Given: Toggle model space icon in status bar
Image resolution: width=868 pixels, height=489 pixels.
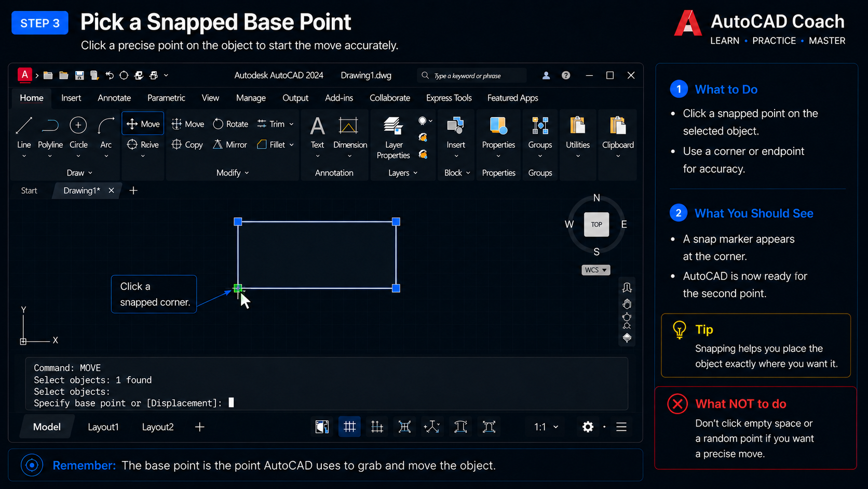Looking at the screenshot, I should [x=322, y=427].
